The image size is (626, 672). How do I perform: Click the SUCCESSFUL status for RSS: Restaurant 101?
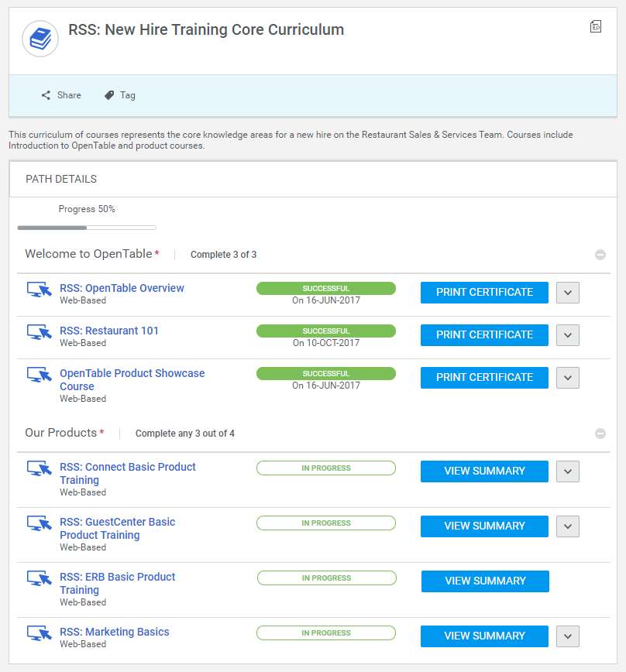click(x=326, y=331)
